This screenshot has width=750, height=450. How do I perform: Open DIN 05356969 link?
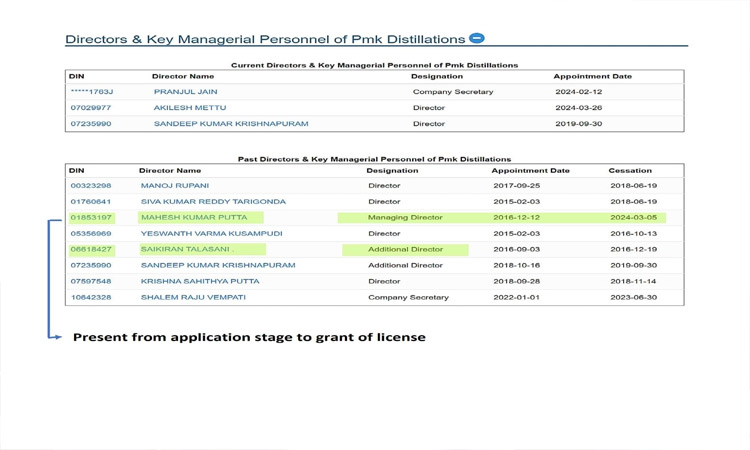(x=91, y=233)
